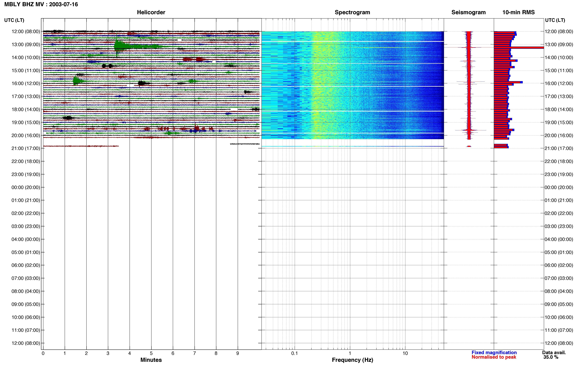Select the 00:00 (20:00) label on the Helicorder axis

(x=26, y=187)
